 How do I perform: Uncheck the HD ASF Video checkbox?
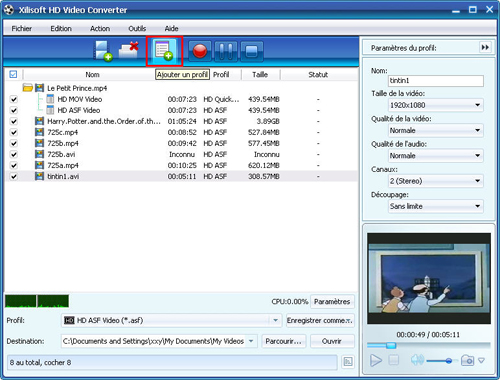(13, 110)
